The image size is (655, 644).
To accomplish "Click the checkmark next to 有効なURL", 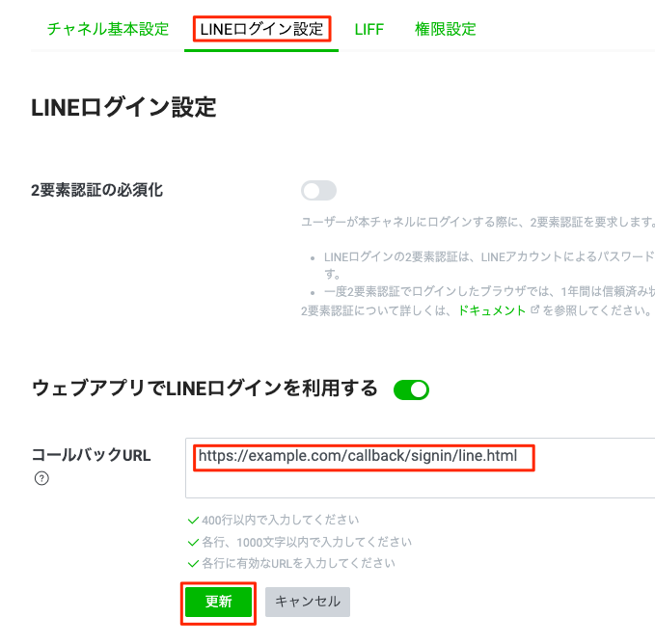I will pos(193,563).
